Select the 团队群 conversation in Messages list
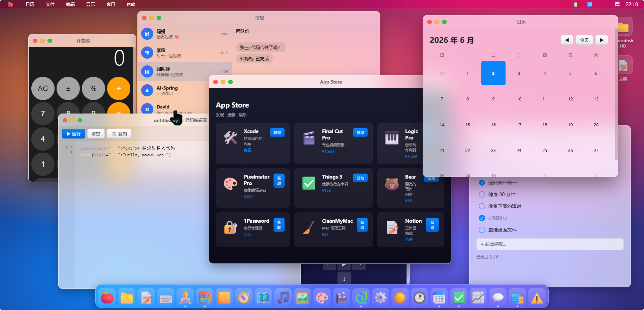 [x=185, y=72]
